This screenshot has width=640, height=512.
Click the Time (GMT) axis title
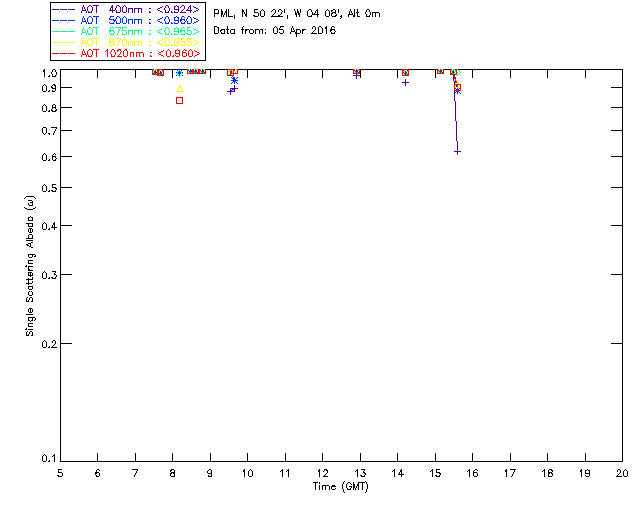point(341,487)
